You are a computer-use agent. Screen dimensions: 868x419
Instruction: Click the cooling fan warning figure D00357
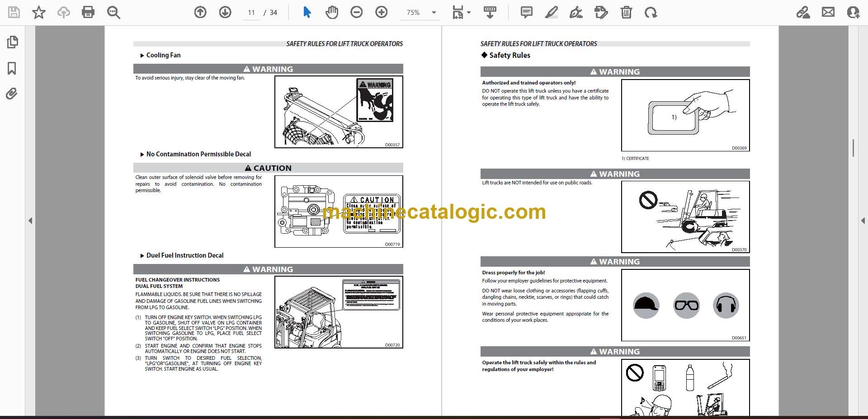pyautogui.click(x=339, y=112)
